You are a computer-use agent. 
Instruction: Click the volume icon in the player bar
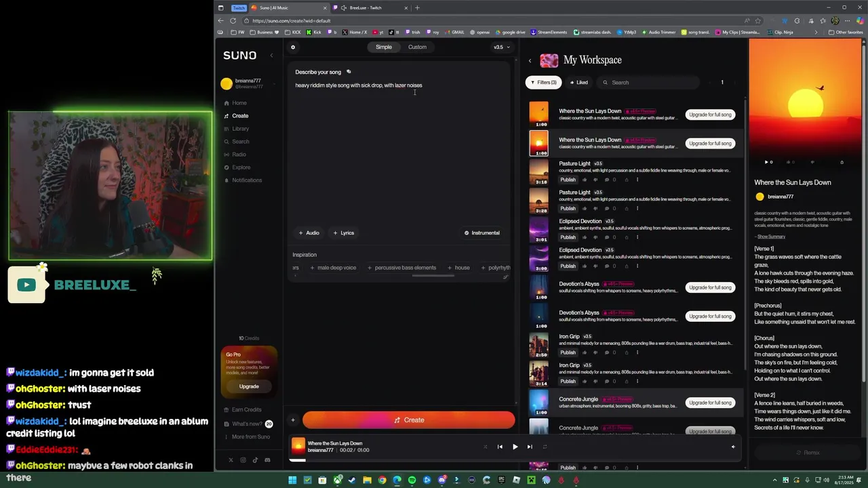[732, 447]
